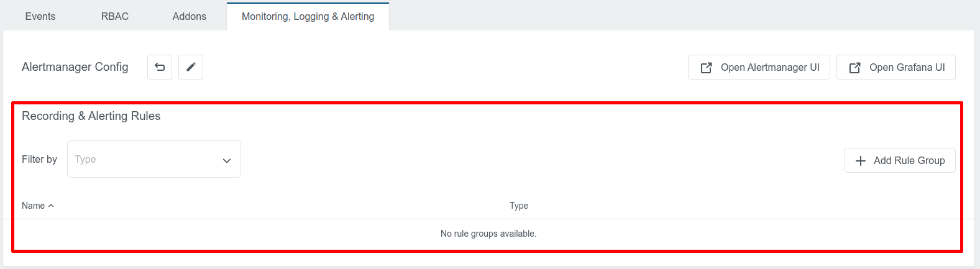Click the Type column header
This screenshot has width=980, height=269.
click(x=519, y=206)
